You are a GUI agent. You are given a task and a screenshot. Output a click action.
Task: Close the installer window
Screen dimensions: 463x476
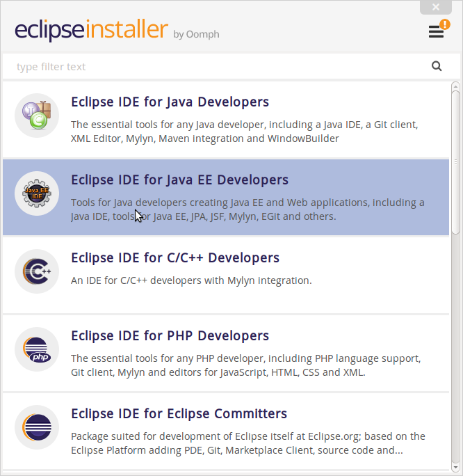coord(436,7)
